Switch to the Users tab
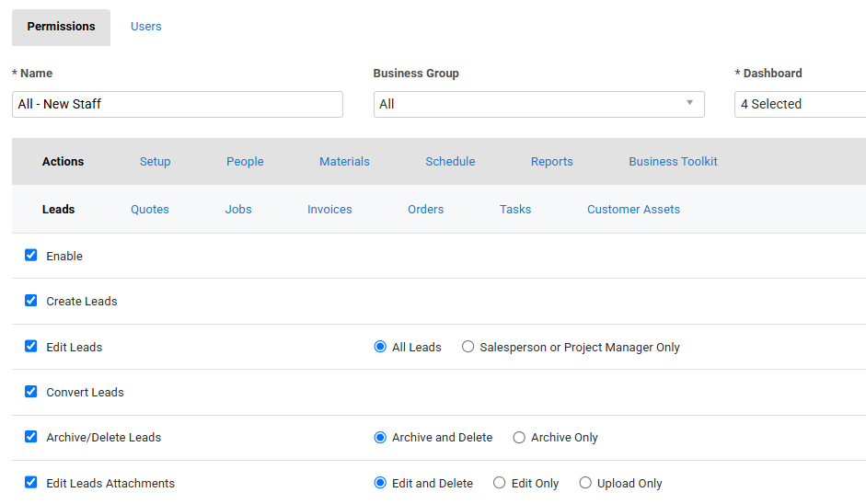Viewport: 866px width, 504px height. [145, 27]
